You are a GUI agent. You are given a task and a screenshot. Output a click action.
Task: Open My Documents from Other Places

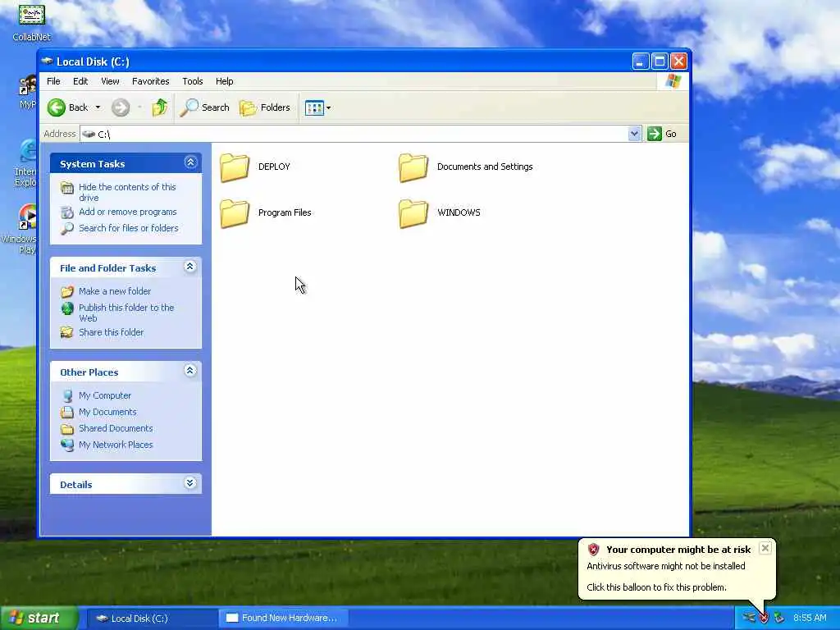pyautogui.click(x=107, y=412)
